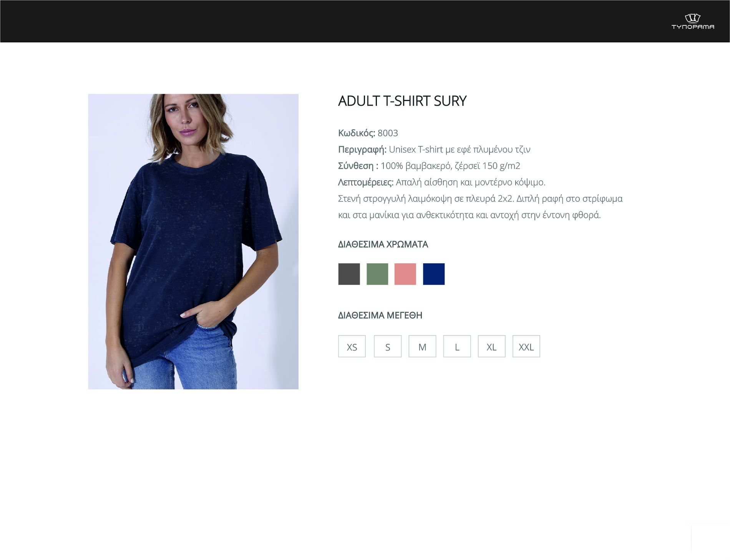Viewport: 730px width, 560px height.
Task: Click the Σύνθεση composition line
Action: pos(429,166)
